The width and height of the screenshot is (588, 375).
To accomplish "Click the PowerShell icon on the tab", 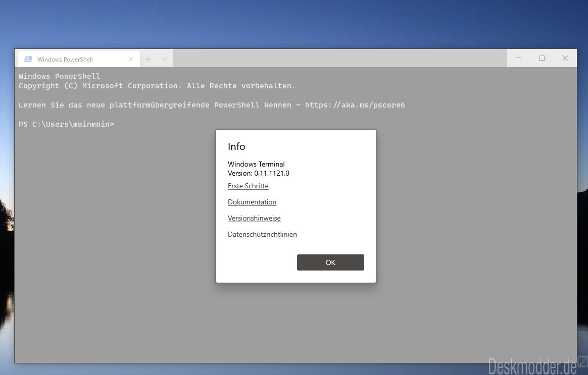I will click(x=28, y=59).
